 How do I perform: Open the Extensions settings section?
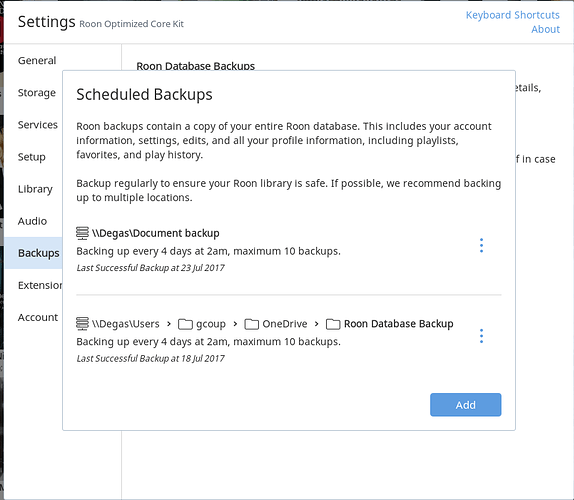click(40, 285)
